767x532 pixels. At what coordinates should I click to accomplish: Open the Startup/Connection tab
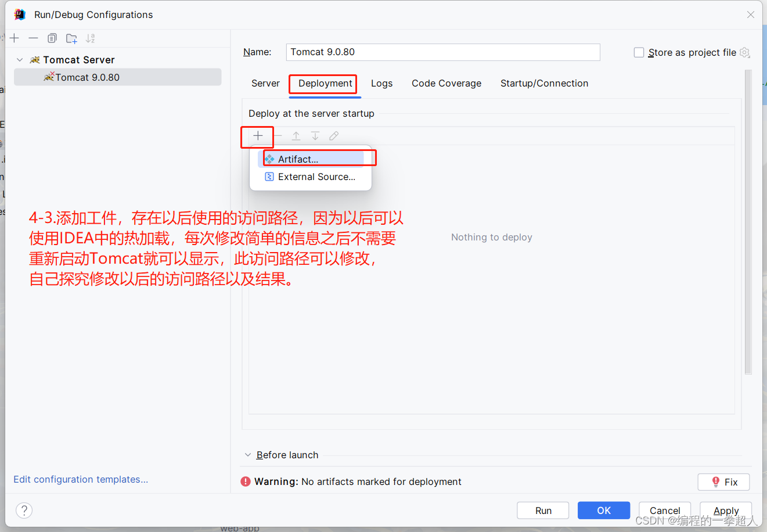coord(544,83)
